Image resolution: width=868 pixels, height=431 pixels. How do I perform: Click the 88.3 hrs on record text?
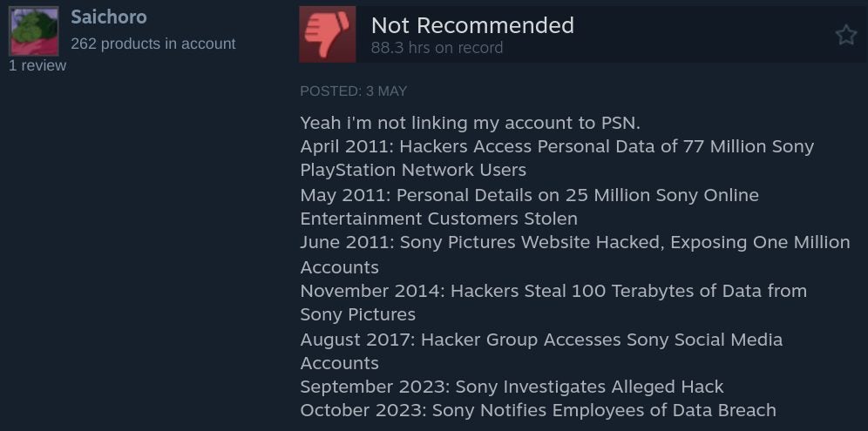click(x=437, y=48)
